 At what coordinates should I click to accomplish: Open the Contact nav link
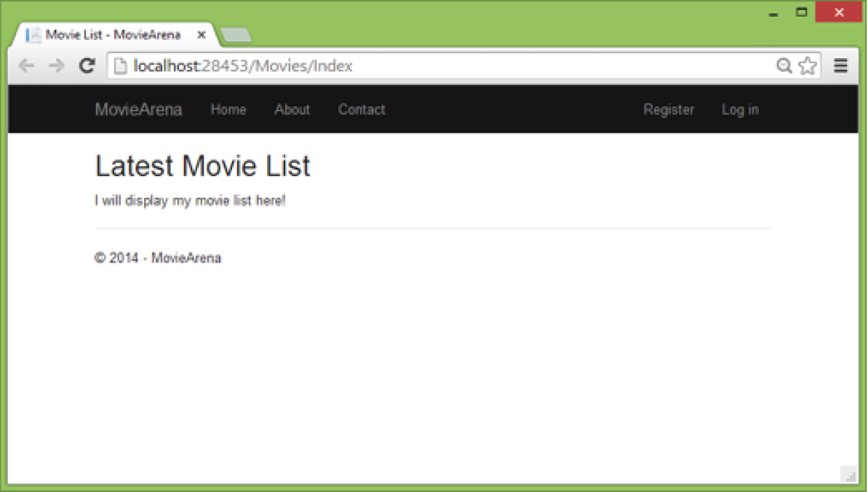[x=362, y=109]
